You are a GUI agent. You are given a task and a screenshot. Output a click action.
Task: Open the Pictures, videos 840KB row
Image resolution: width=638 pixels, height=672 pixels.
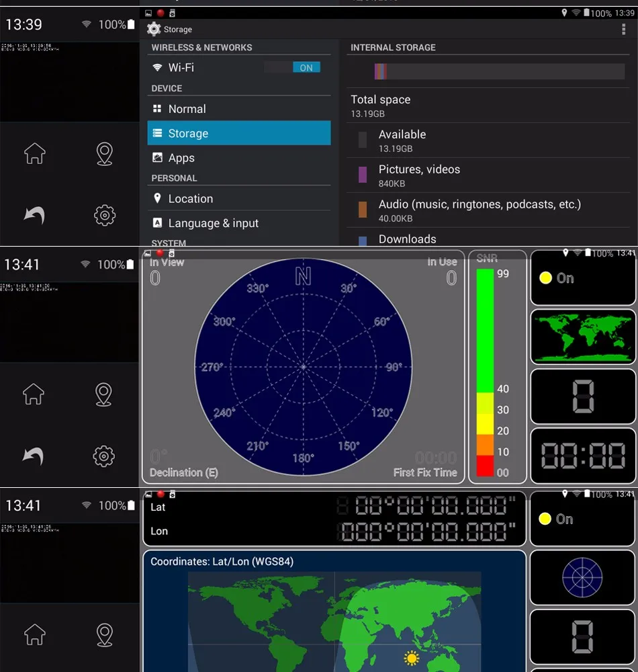488,175
